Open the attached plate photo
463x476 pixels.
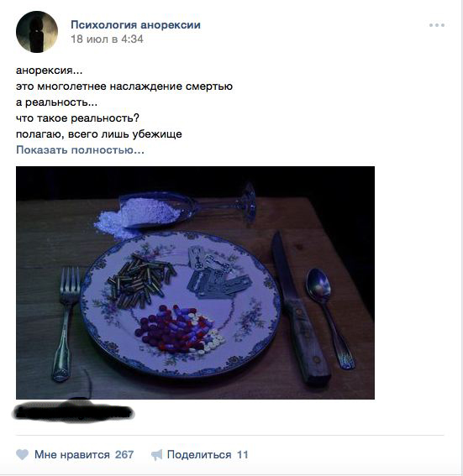point(195,283)
